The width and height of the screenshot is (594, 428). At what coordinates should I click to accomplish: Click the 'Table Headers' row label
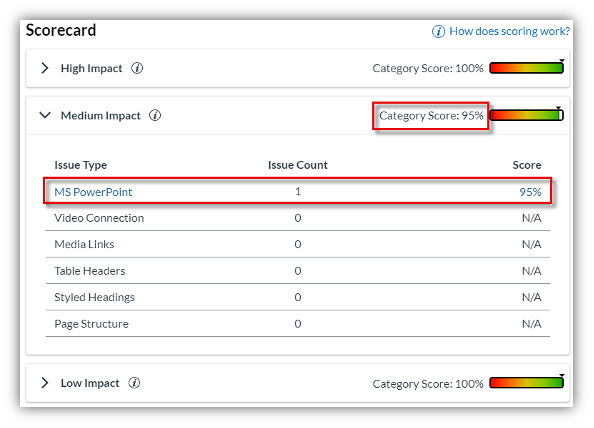point(90,271)
